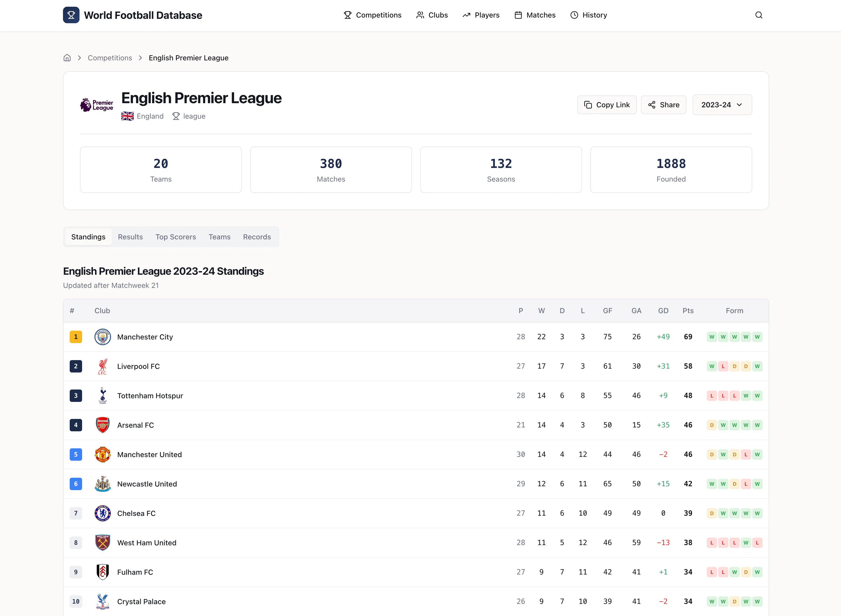Screen dimensions: 841x616
Task: Open the Chelsea FC club name
Action: point(136,513)
